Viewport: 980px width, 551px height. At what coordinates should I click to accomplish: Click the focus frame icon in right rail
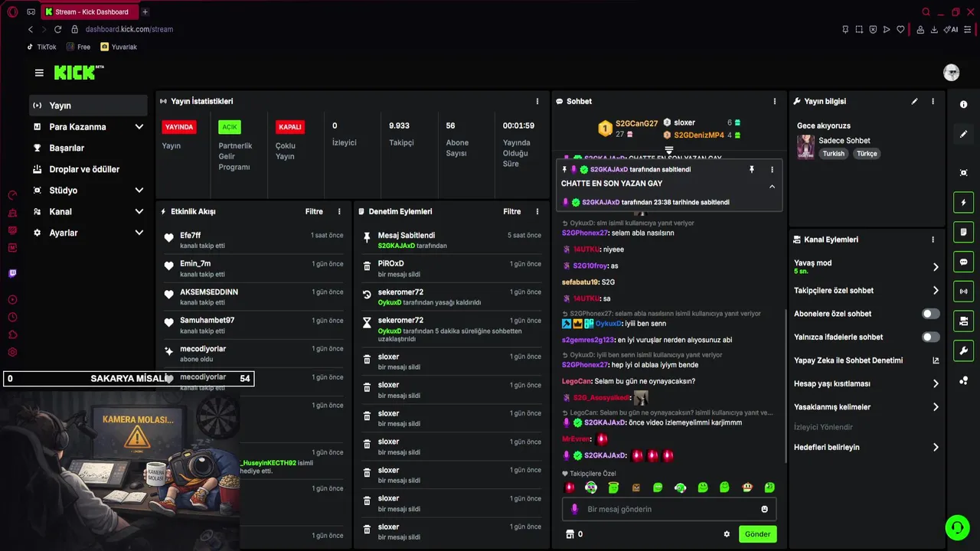(x=963, y=173)
